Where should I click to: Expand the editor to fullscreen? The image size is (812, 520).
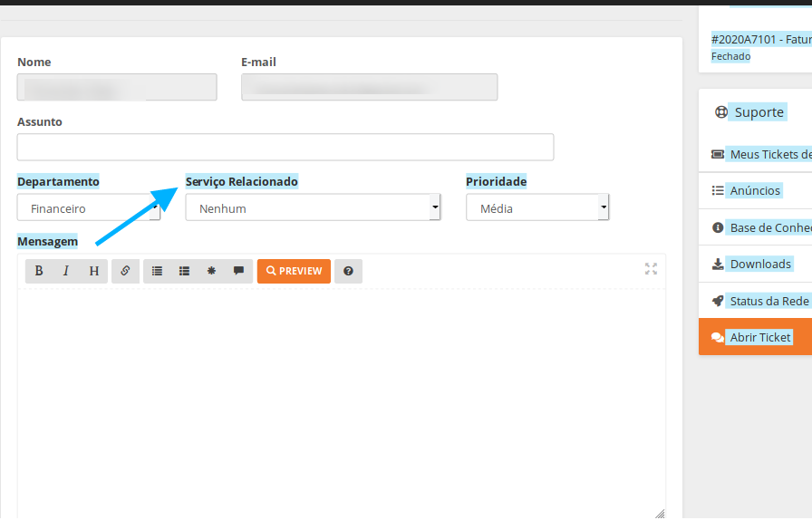point(651,268)
